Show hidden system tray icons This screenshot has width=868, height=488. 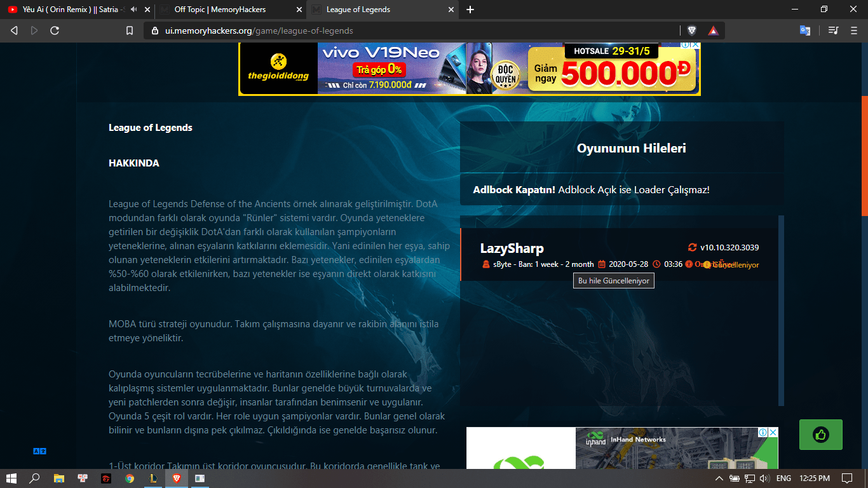point(719,478)
